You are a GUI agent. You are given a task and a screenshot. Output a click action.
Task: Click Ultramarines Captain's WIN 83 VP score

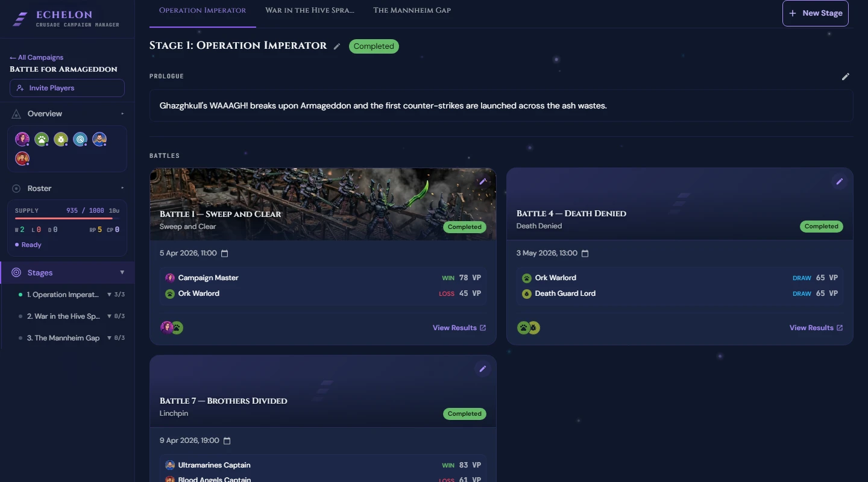point(461,465)
